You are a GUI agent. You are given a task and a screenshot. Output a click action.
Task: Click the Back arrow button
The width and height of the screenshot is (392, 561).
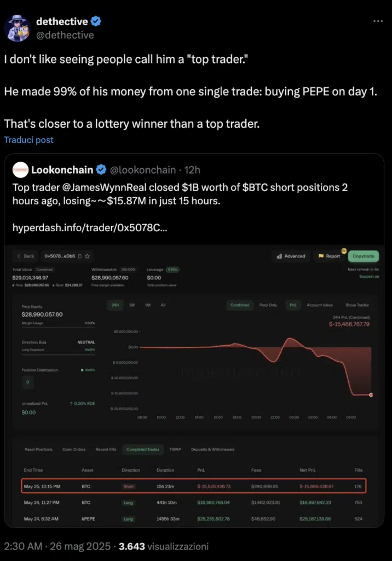[x=25, y=256]
